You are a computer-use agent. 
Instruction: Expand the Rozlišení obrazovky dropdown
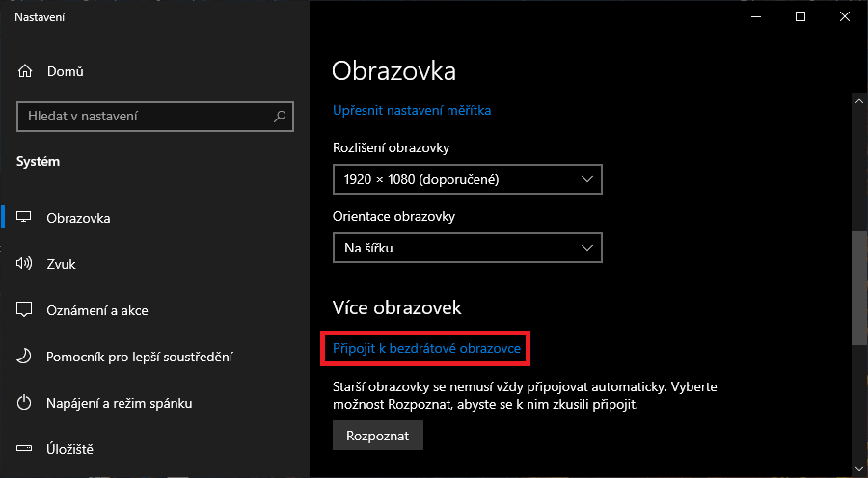[467, 179]
